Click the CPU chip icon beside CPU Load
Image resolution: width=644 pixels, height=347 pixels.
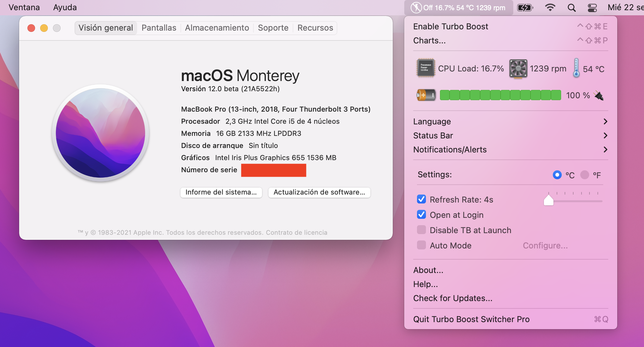426,68
